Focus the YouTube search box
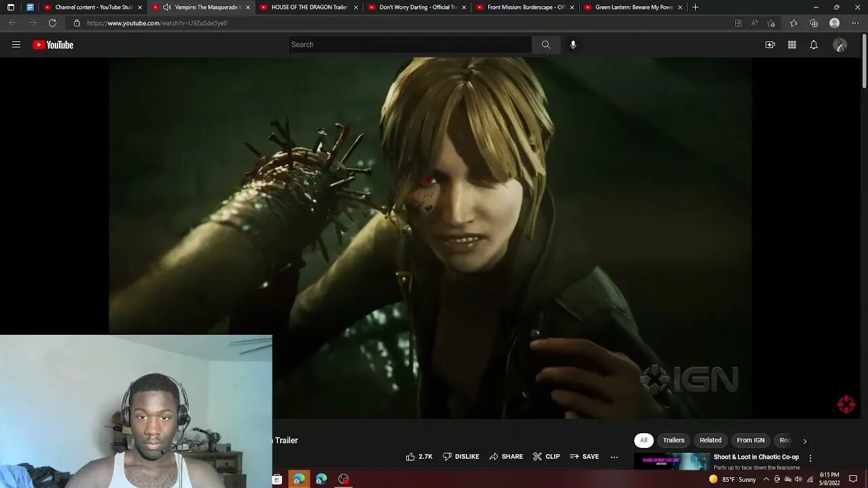The image size is (868, 488). coord(410,45)
